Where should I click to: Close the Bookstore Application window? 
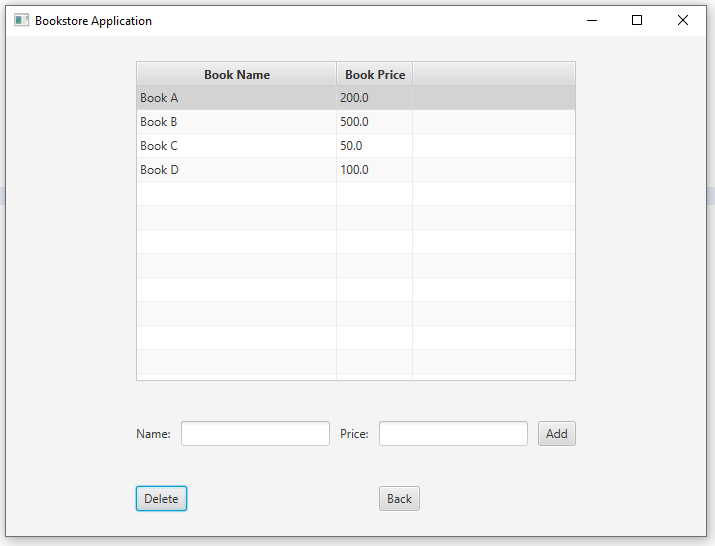tap(683, 21)
